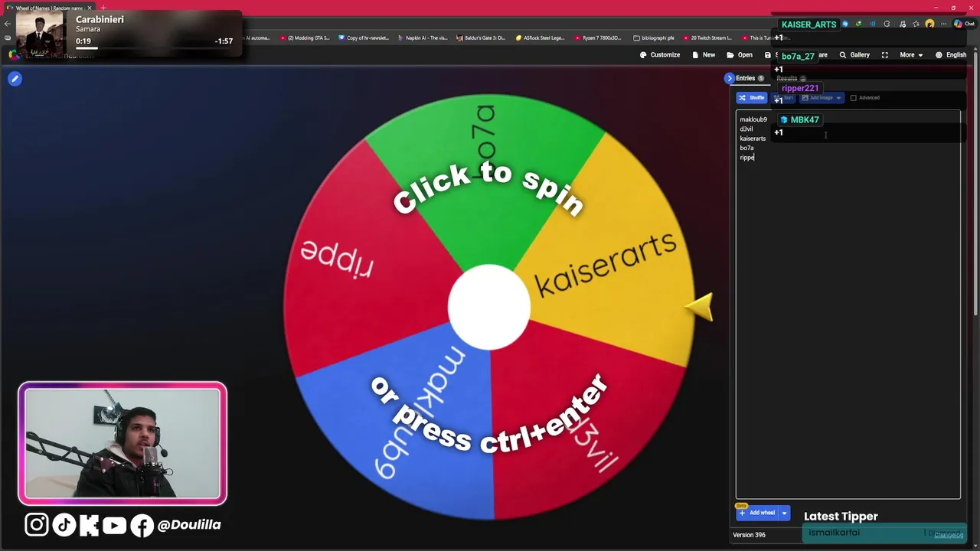The height and width of the screenshot is (551, 980).
Task: Open the ASRock Steel Legend bookmark
Action: tap(540, 37)
